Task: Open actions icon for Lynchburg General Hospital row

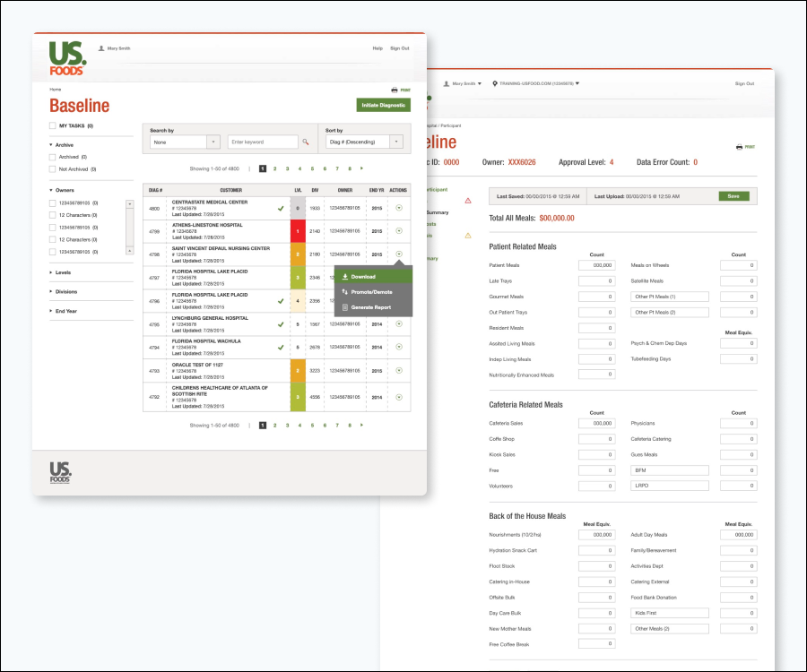Action: click(x=399, y=324)
